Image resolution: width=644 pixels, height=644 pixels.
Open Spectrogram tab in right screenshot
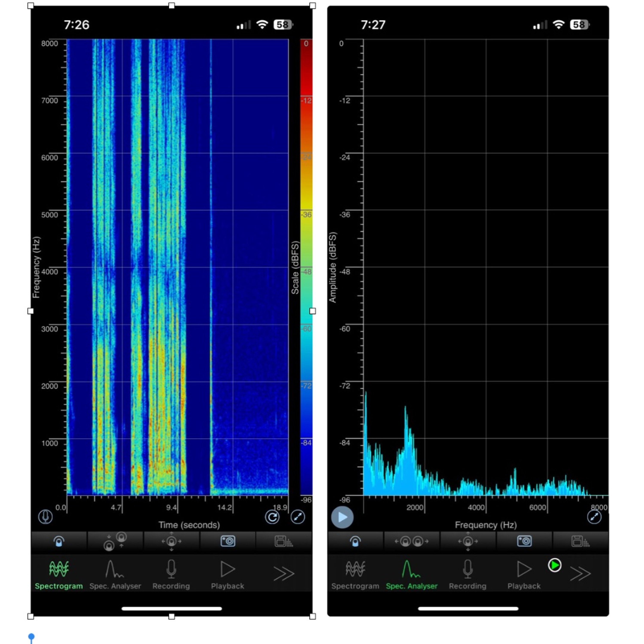pyautogui.click(x=355, y=575)
